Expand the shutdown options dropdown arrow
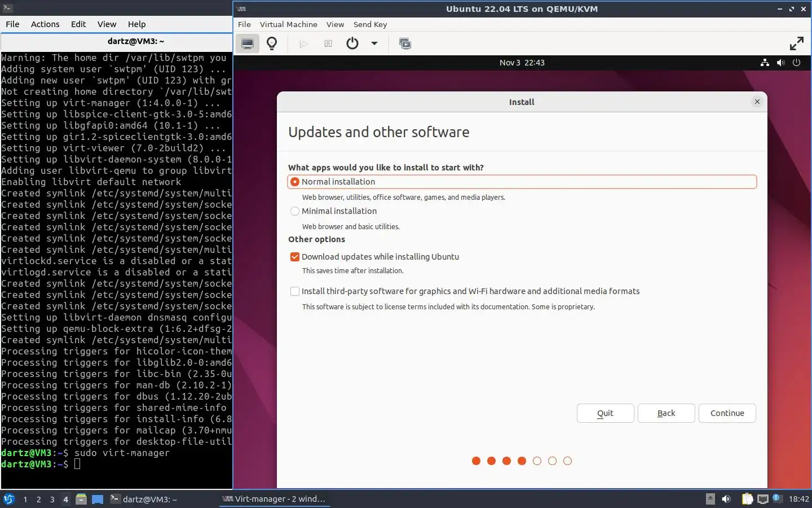Viewport: 812px width, 508px height. pos(374,43)
